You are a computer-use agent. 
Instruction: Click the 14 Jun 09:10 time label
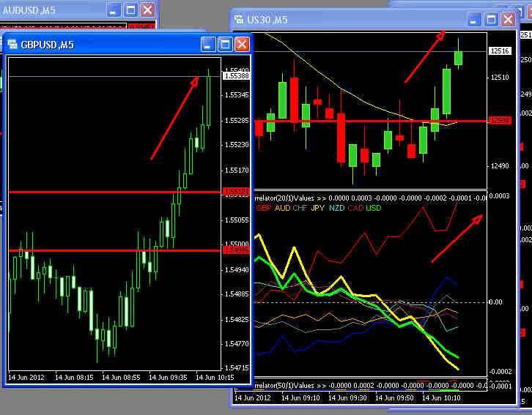click(x=300, y=397)
